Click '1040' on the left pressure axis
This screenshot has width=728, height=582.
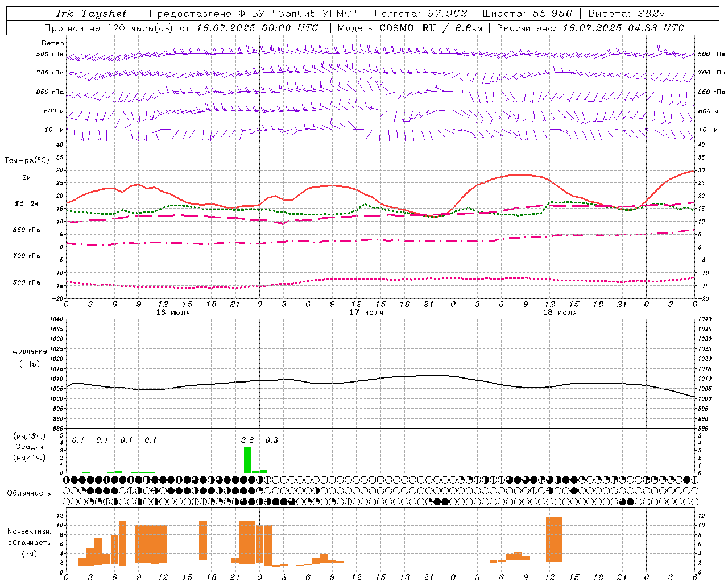click(56, 319)
